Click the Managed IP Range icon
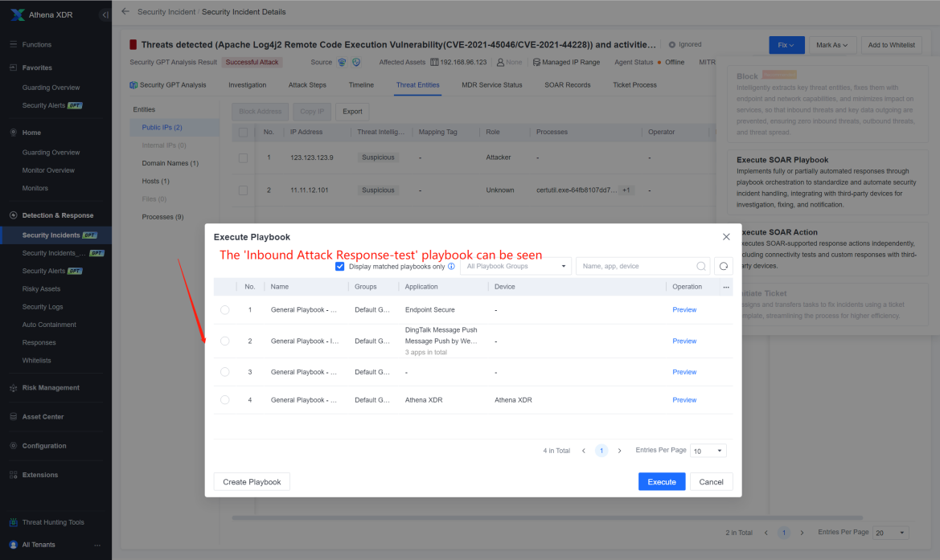 coord(536,63)
